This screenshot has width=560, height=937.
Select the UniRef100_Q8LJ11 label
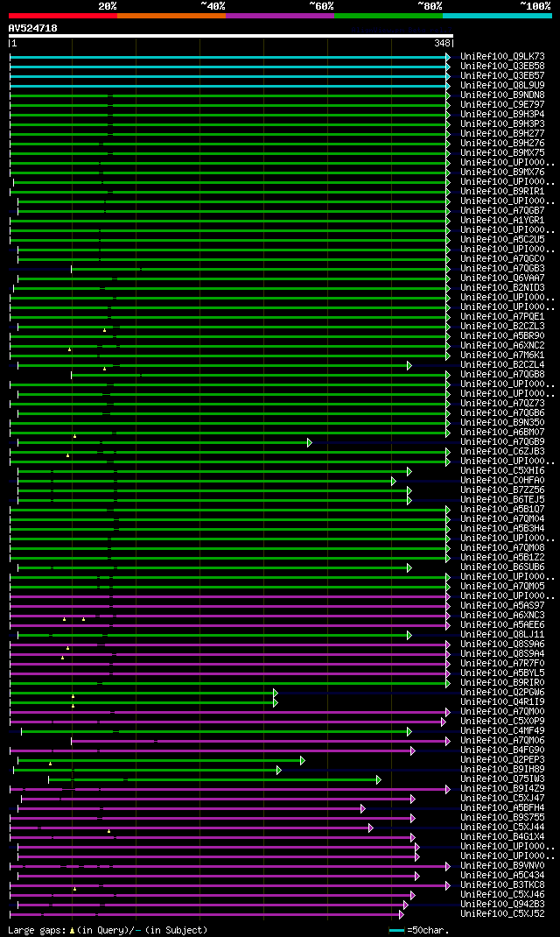coord(502,635)
